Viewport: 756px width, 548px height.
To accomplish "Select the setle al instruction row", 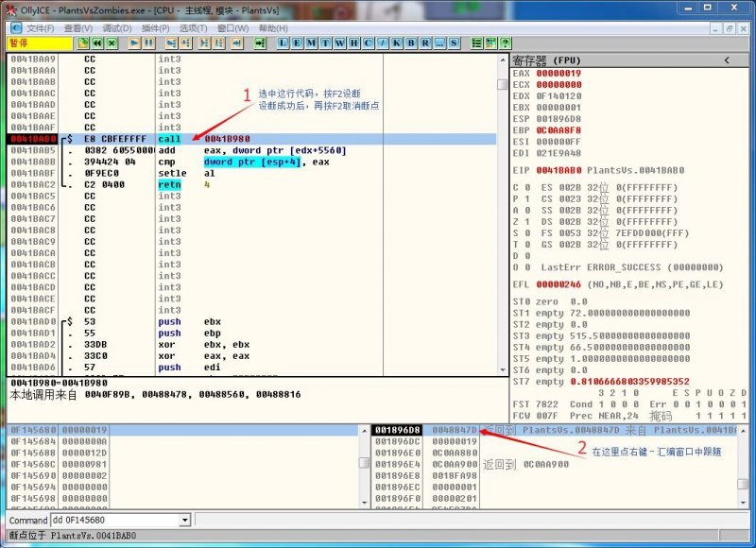I will [x=251, y=173].
